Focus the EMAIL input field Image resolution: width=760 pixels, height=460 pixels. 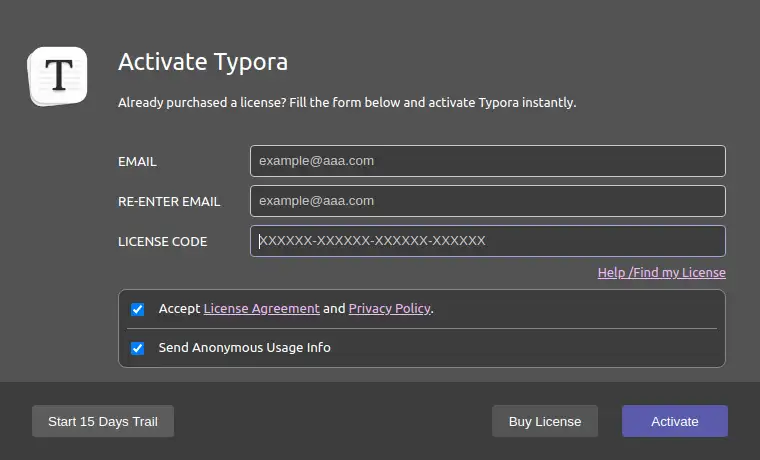tap(488, 161)
